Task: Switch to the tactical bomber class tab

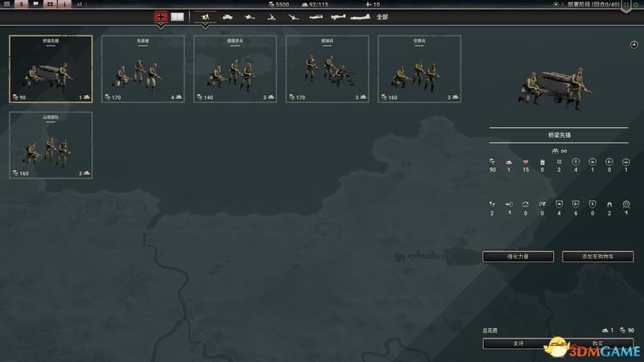Action: tap(337, 17)
